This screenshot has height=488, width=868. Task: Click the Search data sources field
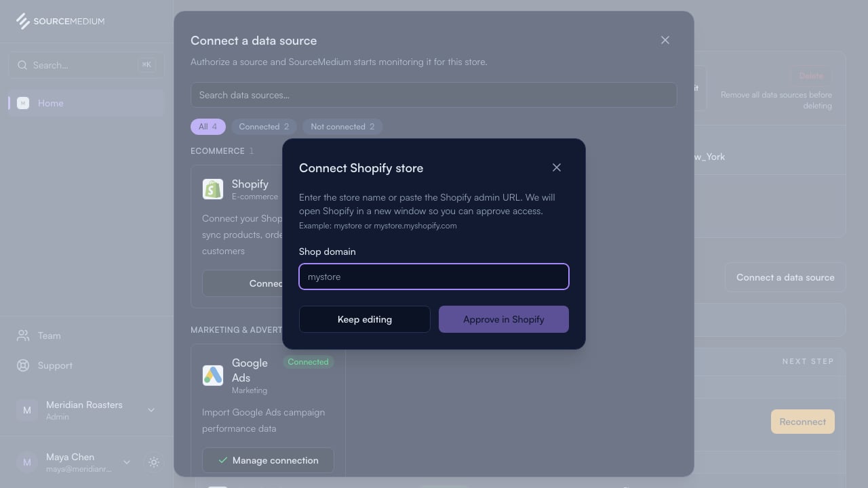434,95
